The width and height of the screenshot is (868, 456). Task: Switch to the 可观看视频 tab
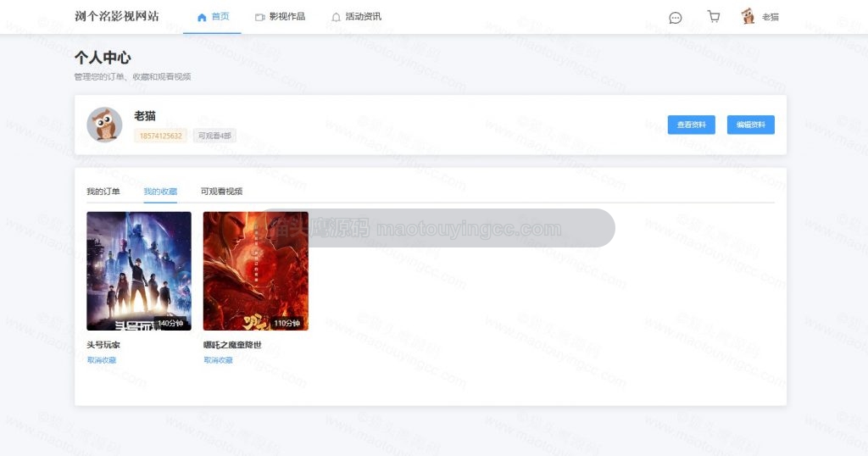point(221,192)
